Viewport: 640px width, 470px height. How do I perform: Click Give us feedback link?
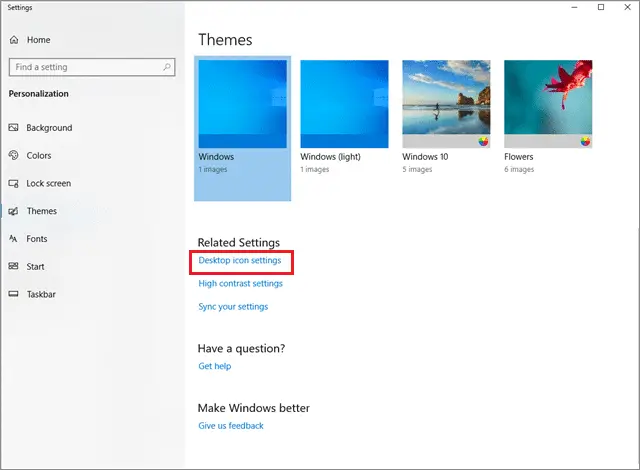point(231,426)
